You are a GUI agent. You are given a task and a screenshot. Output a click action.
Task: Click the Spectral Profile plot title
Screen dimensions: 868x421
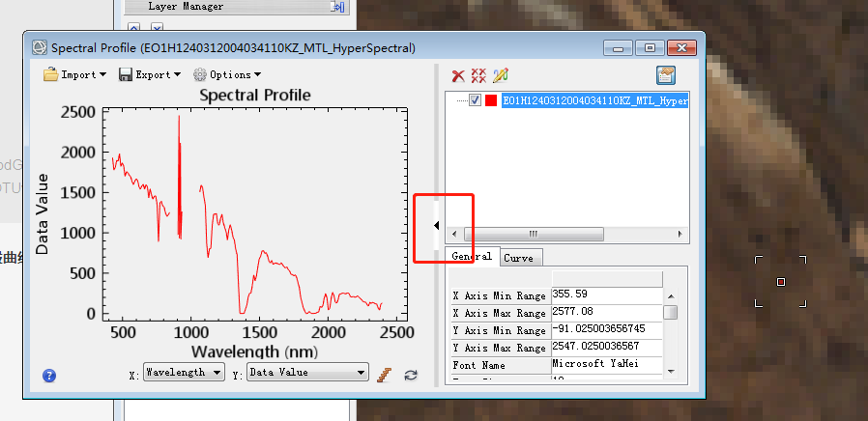click(255, 96)
